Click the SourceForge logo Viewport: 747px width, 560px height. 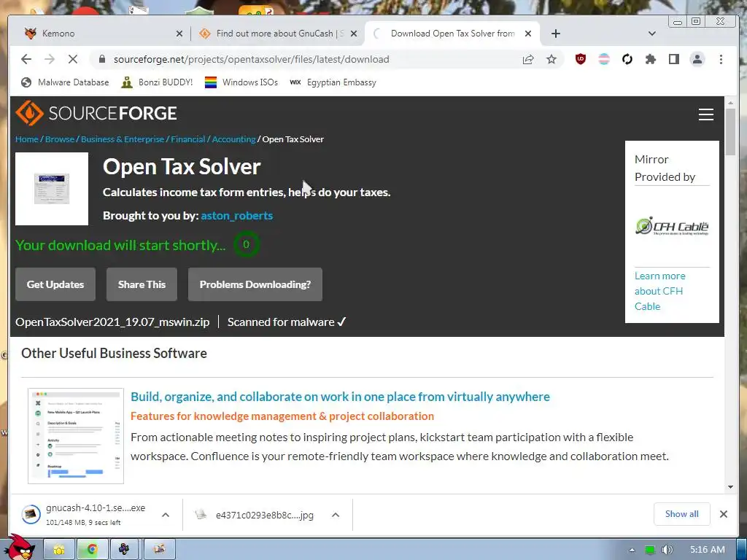[96, 113]
